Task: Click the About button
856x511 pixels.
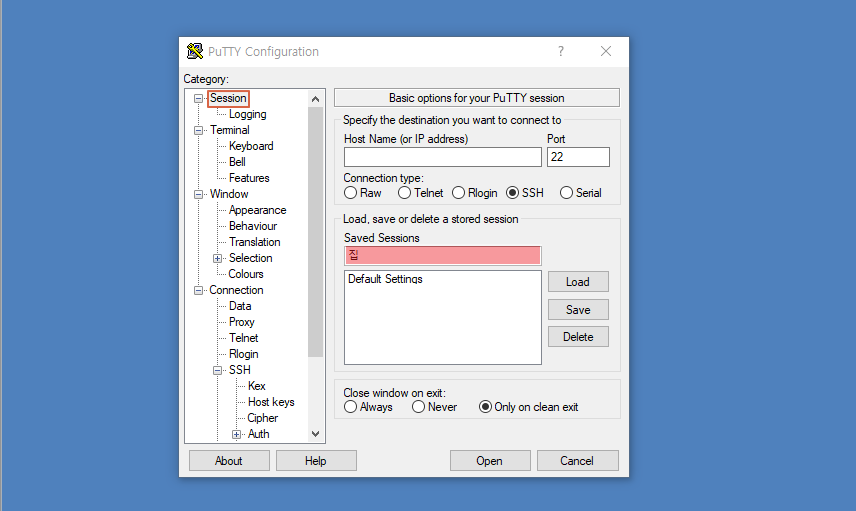Action: [x=229, y=461]
